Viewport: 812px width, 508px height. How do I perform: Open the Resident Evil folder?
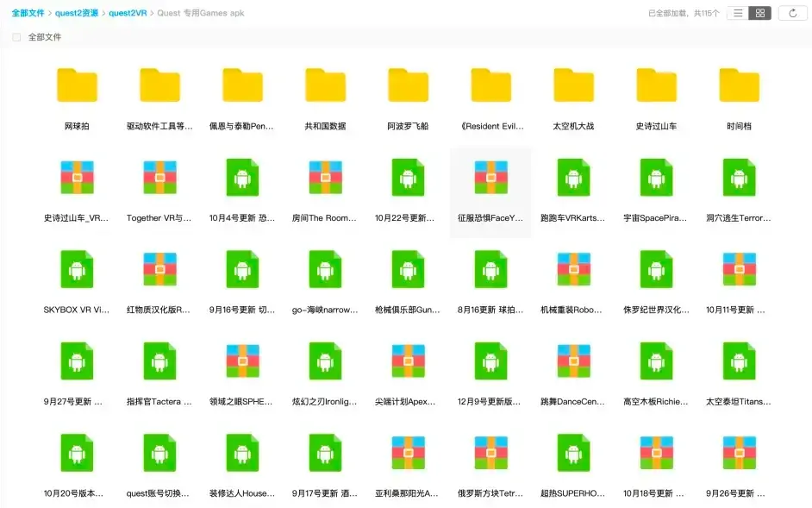pyautogui.click(x=490, y=86)
